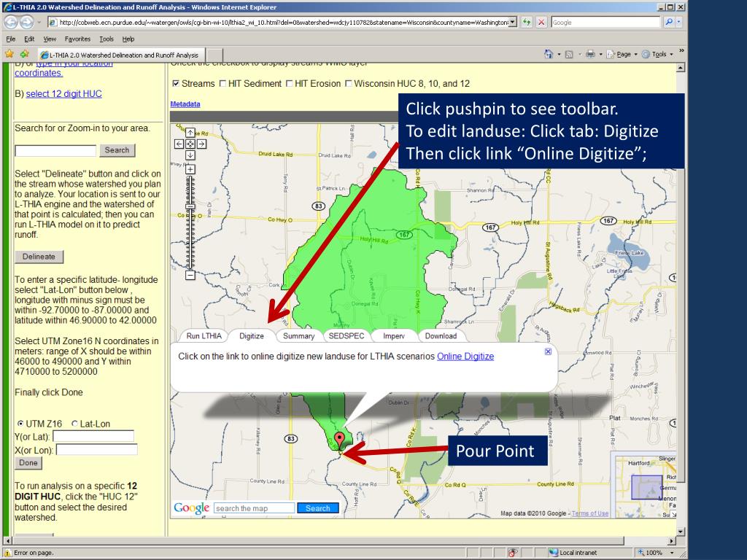Enable Wisconsin HUC 8, 10, and 12 checkbox

(x=348, y=84)
